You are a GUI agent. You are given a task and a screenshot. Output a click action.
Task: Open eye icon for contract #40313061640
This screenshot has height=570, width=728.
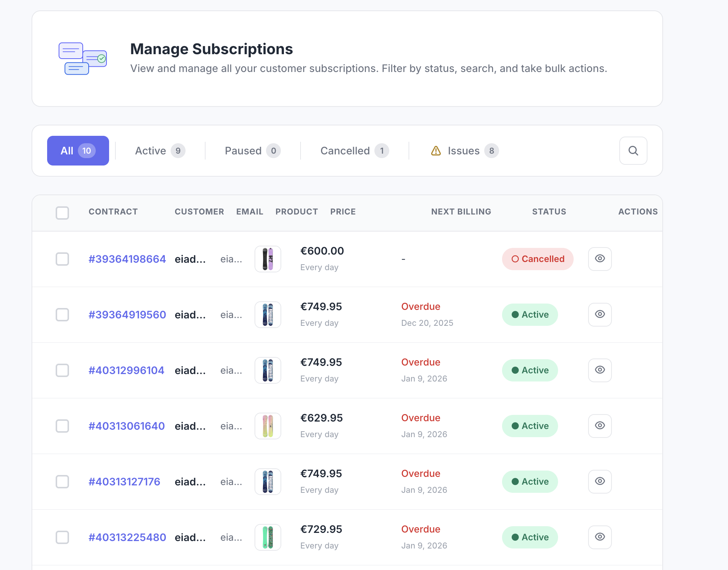(x=600, y=426)
